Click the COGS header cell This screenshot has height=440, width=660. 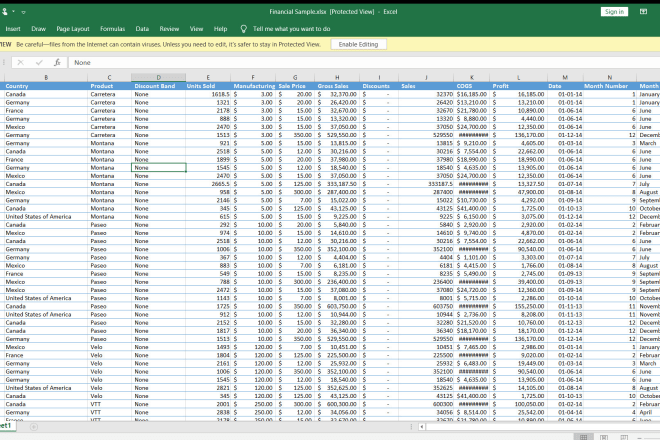(x=472, y=86)
